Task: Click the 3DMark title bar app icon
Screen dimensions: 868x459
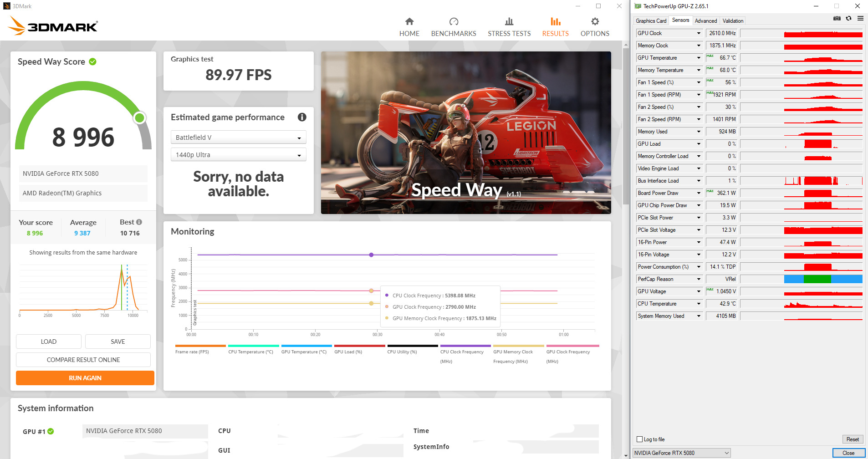Action: pos(7,6)
